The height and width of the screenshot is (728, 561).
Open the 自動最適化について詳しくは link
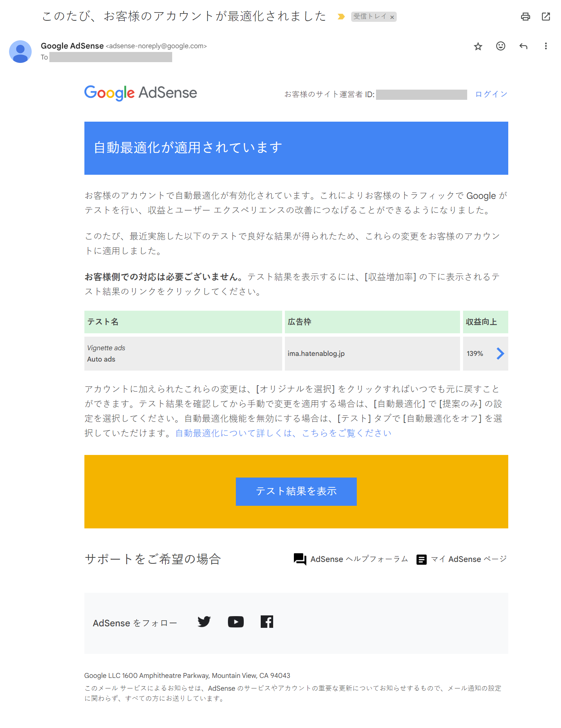click(x=283, y=433)
